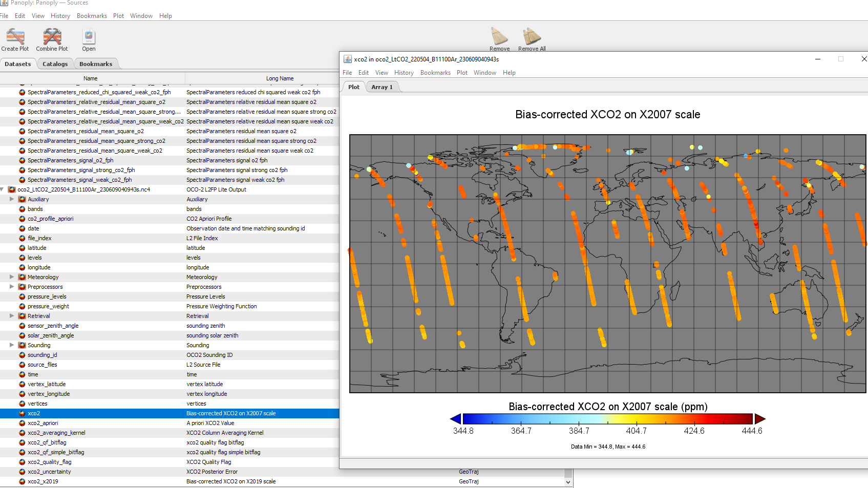
Task: Open the Help menu in plot window
Action: (509, 73)
